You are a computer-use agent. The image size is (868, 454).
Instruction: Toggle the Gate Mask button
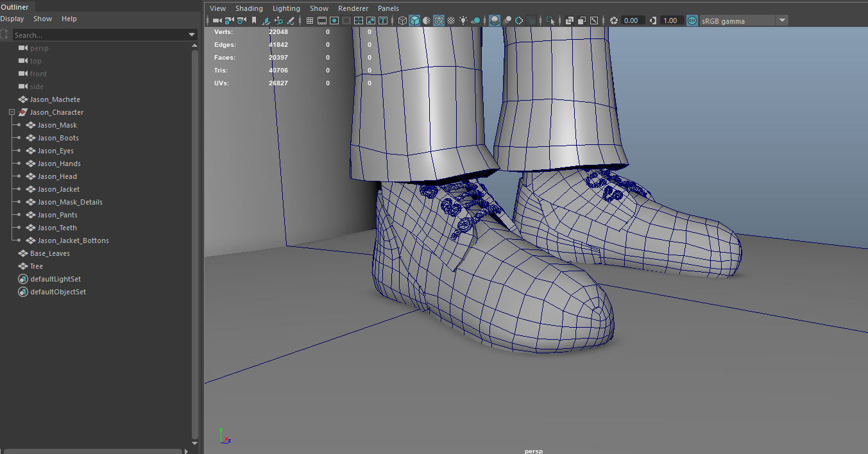346,21
